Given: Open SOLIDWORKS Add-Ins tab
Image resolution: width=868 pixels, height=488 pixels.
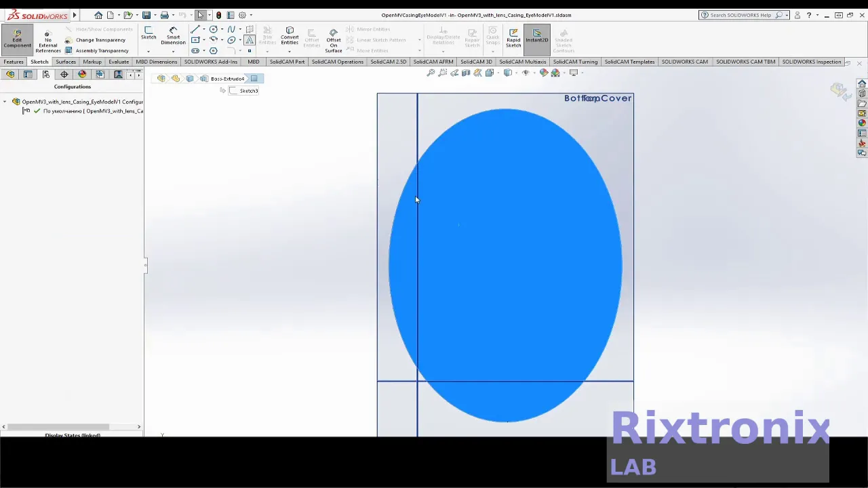Looking at the screenshot, I should tap(211, 62).
